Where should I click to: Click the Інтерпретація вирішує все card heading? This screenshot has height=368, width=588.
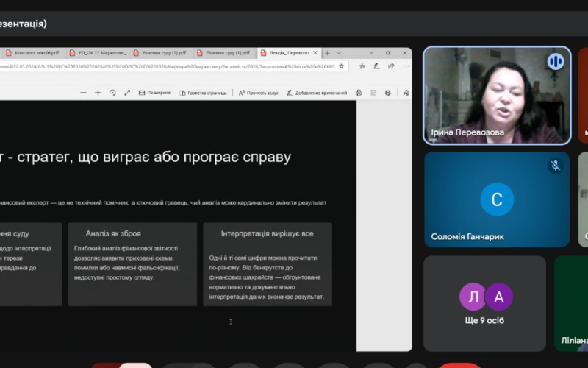[x=267, y=233]
